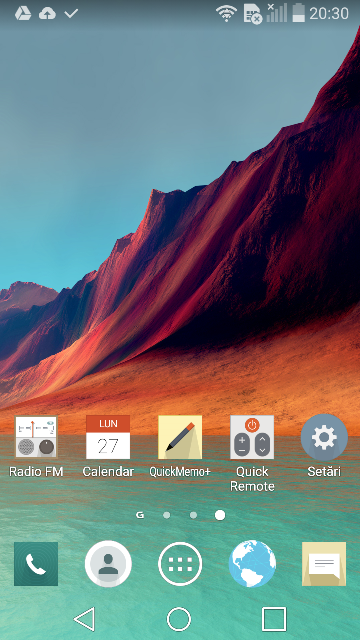360x640 pixels.
Task: Open the app drawer grid button
Action: pos(180,564)
